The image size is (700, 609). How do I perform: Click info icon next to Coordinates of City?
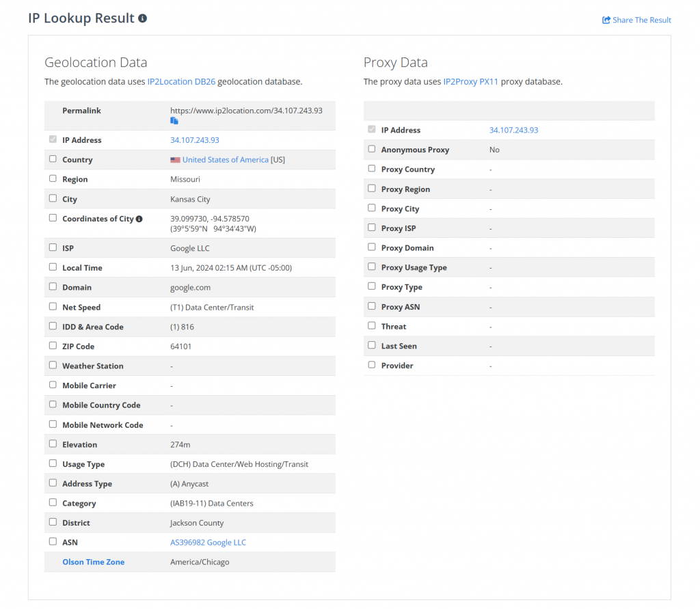[139, 219]
